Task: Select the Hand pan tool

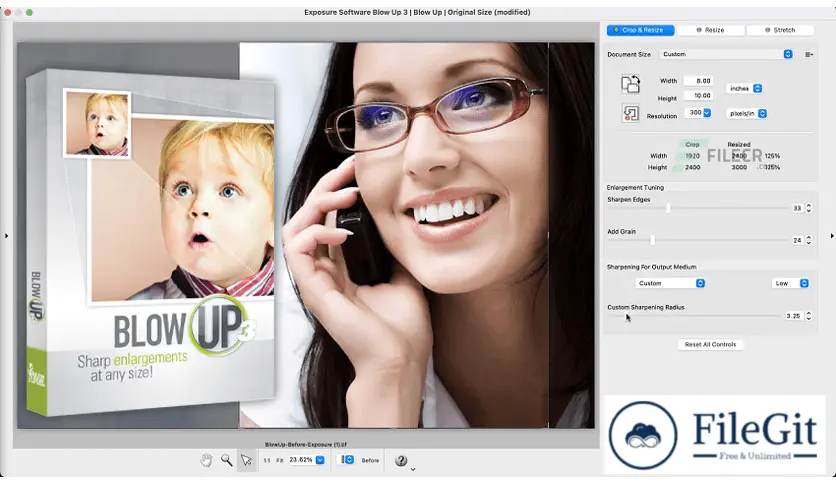Action: point(206,460)
